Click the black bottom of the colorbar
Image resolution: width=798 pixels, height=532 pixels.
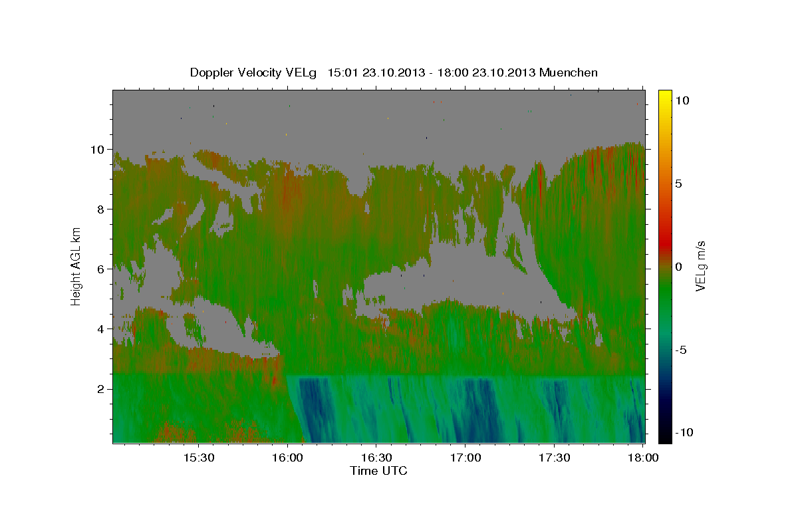pos(665,436)
